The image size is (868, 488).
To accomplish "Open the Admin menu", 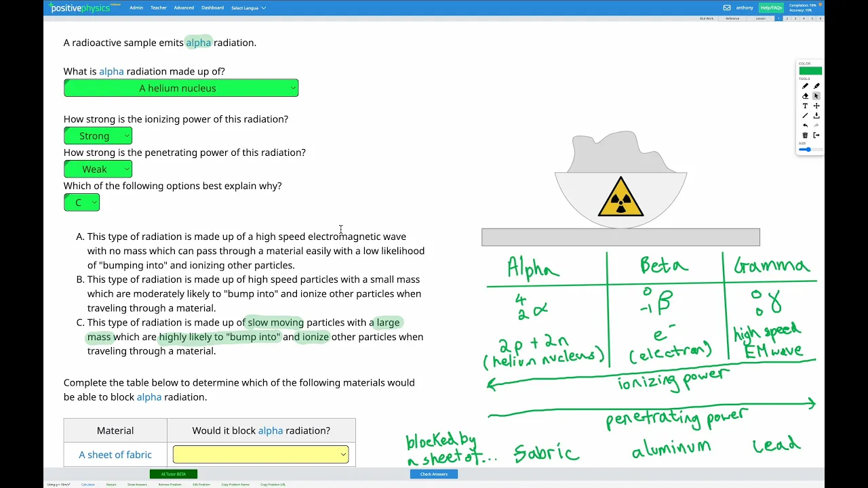I will tap(136, 8).
